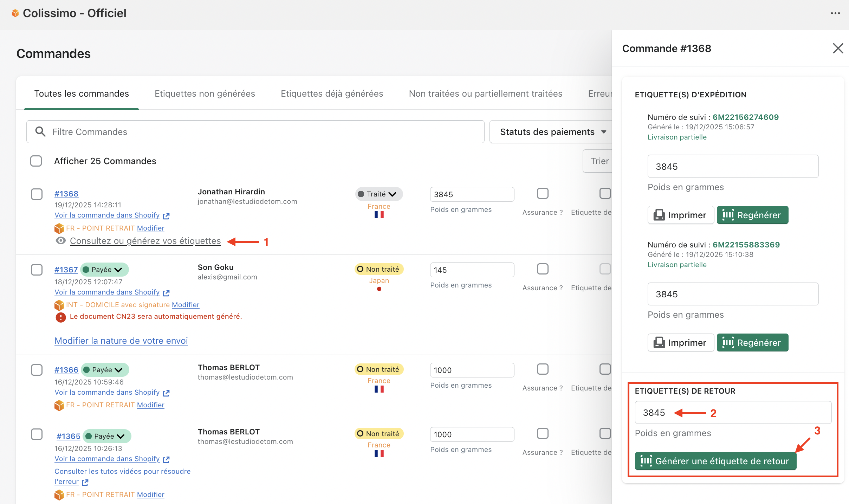This screenshot has height=504, width=849.
Task: Click external link icon beside l'erreur
Action: point(85,482)
